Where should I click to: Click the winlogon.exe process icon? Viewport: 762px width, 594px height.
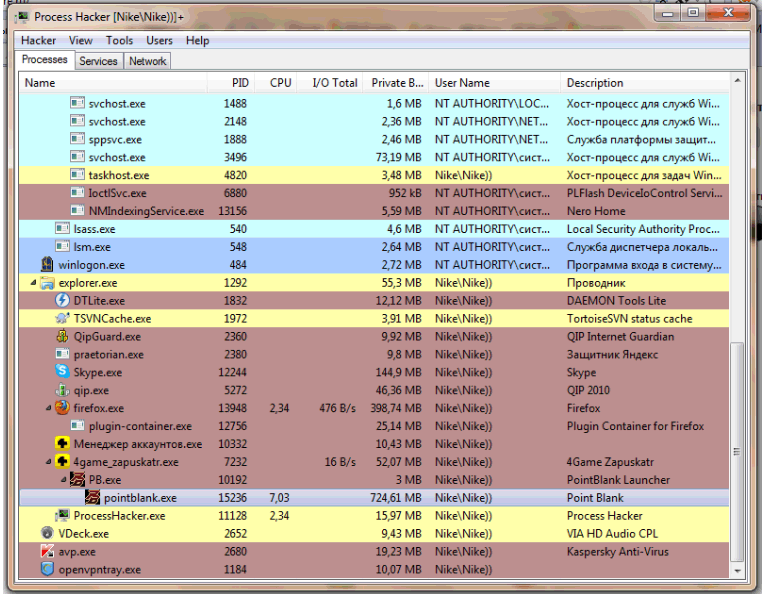tap(47, 264)
